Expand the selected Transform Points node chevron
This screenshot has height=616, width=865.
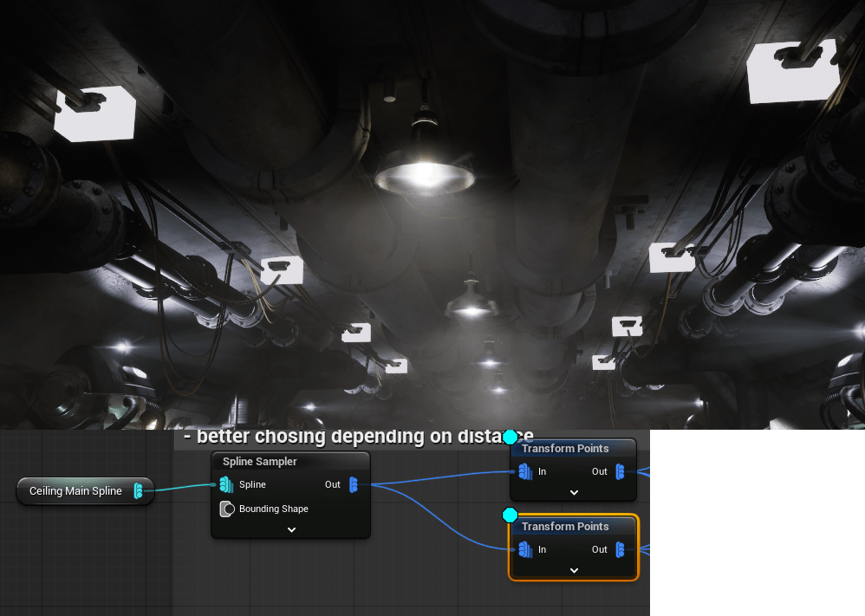(573, 570)
